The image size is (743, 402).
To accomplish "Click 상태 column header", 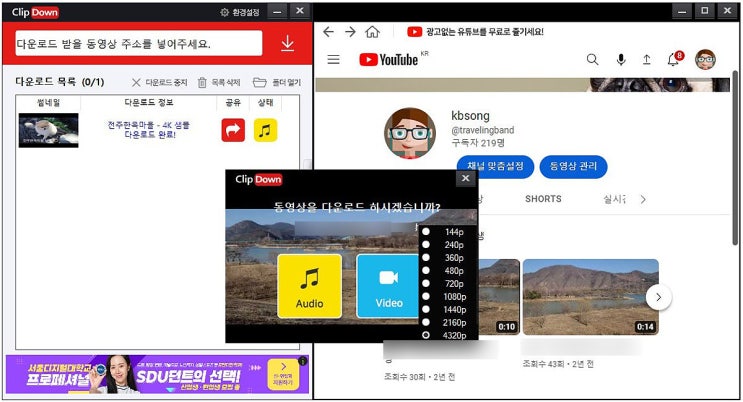I will (265, 102).
